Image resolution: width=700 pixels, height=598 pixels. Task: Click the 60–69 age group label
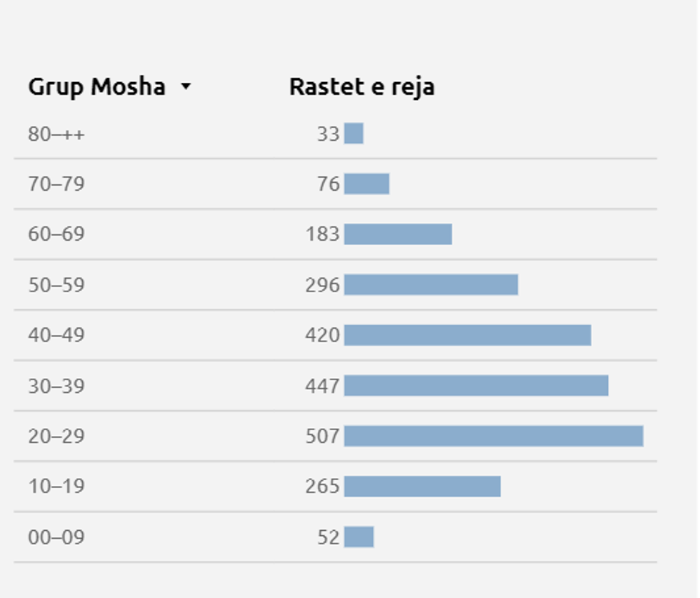(x=56, y=234)
